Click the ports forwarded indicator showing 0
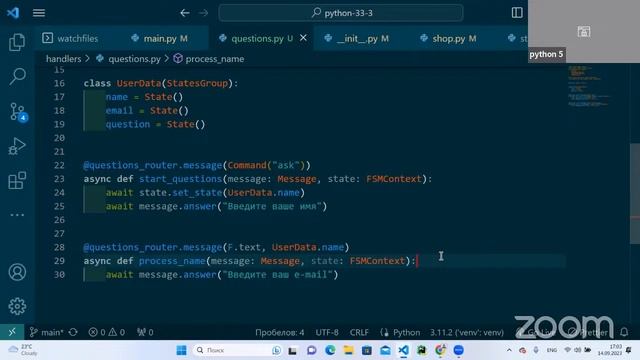This screenshot has width=640, height=360. pos(145,332)
